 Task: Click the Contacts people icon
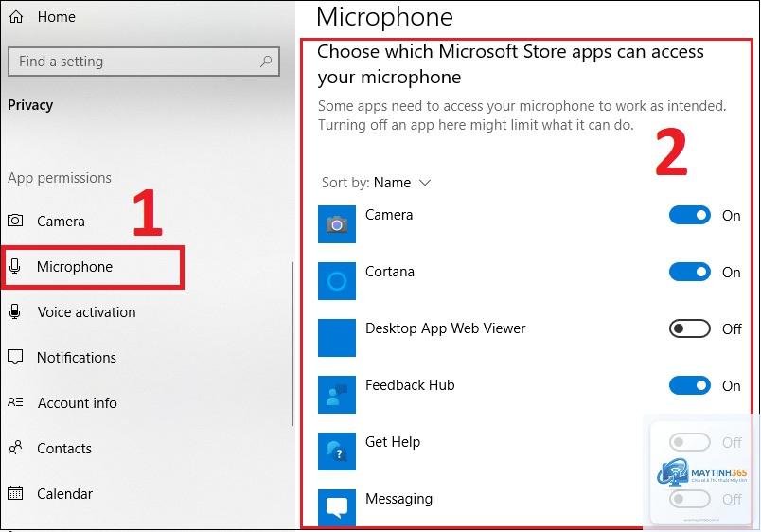pyautogui.click(x=15, y=448)
